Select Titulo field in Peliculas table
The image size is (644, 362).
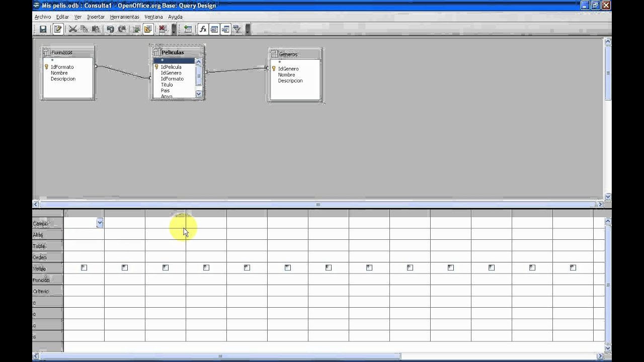167,85
